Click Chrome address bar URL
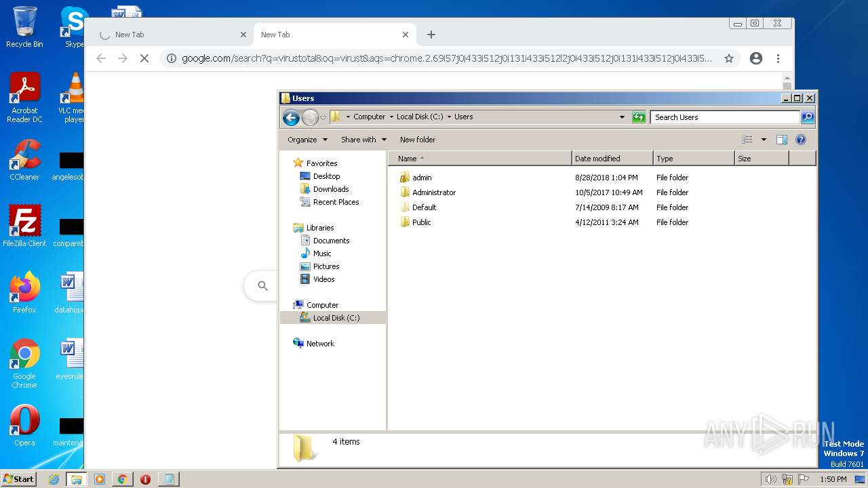Image resolution: width=868 pixels, height=488 pixels. point(447,58)
